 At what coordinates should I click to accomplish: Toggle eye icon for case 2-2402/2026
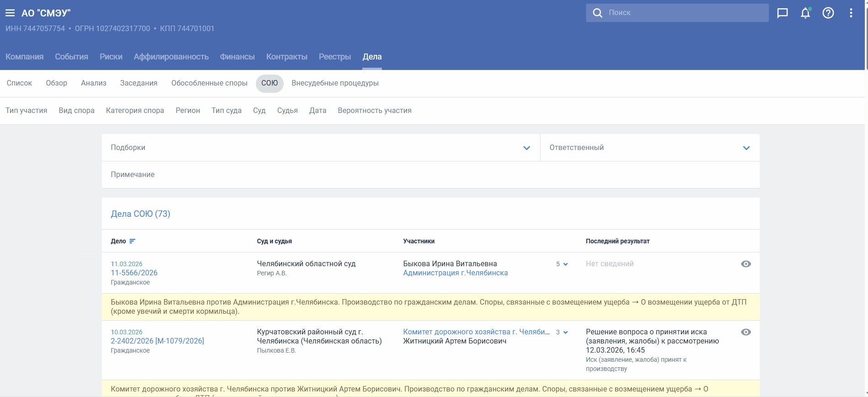(746, 332)
